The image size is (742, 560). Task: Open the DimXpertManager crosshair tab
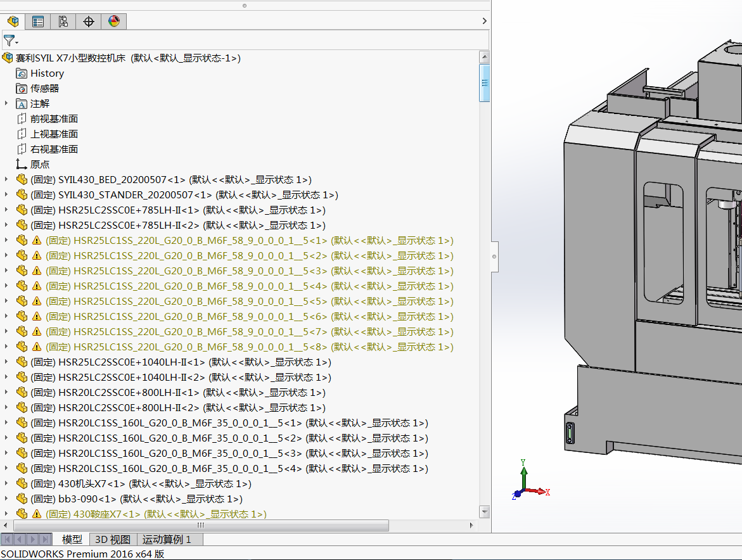[x=89, y=22]
